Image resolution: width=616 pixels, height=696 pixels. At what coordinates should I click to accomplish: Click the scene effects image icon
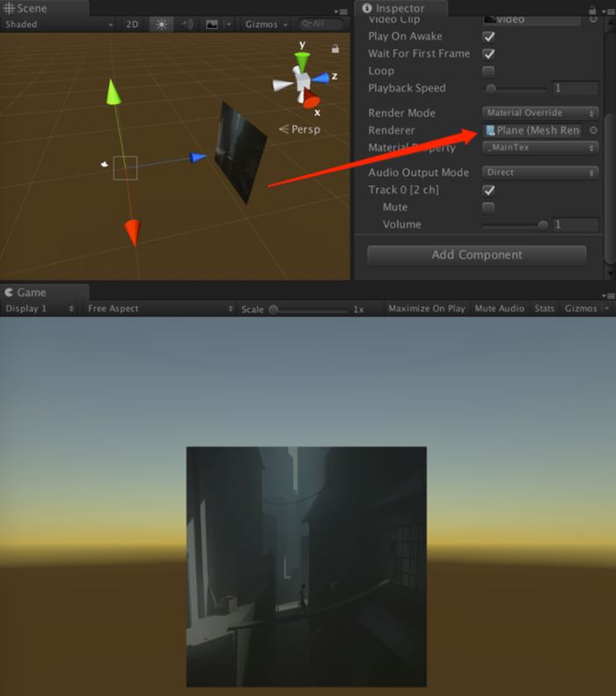tap(211, 25)
